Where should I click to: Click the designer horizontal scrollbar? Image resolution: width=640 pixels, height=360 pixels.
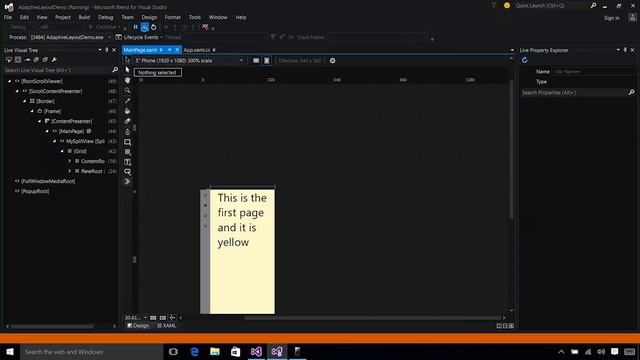(x=372, y=318)
